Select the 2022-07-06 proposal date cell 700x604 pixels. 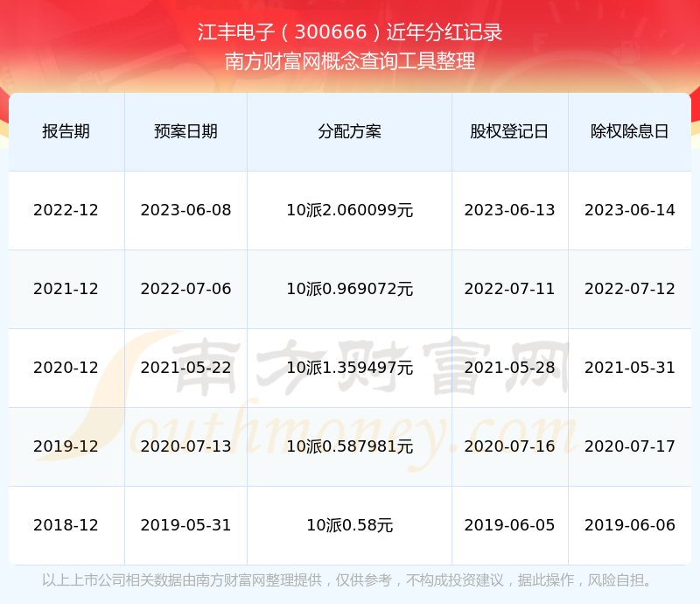pyautogui.click(x=185, y=289)
